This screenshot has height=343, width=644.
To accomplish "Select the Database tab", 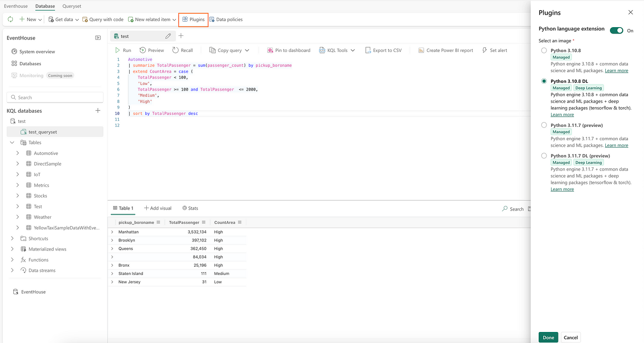I will 45,6.
